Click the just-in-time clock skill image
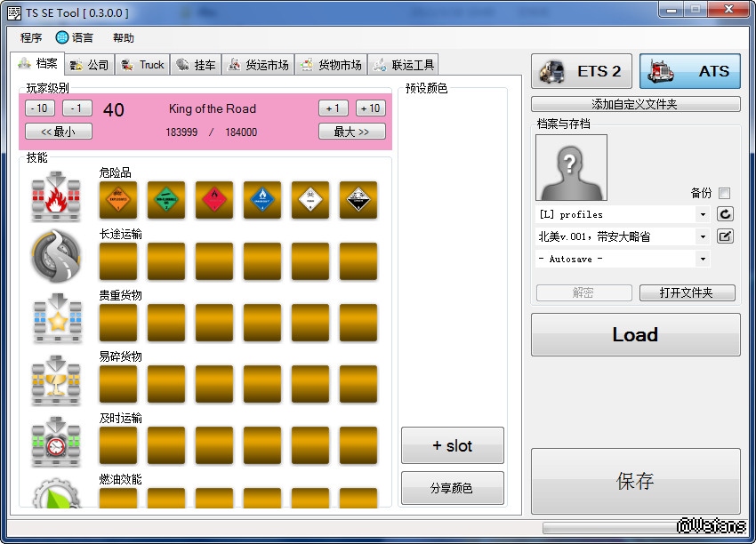The height and width of the screenshot is (544, 756). (56, 442)
